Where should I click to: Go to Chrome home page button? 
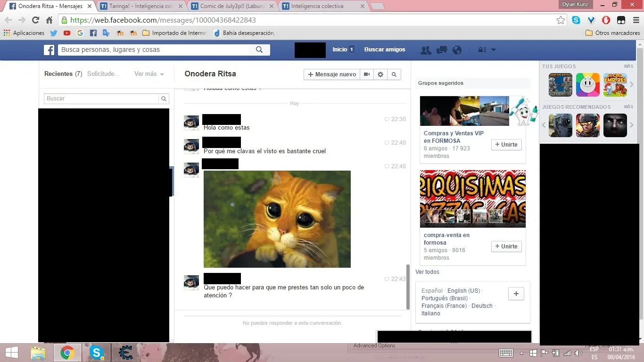tap(49, 20)
